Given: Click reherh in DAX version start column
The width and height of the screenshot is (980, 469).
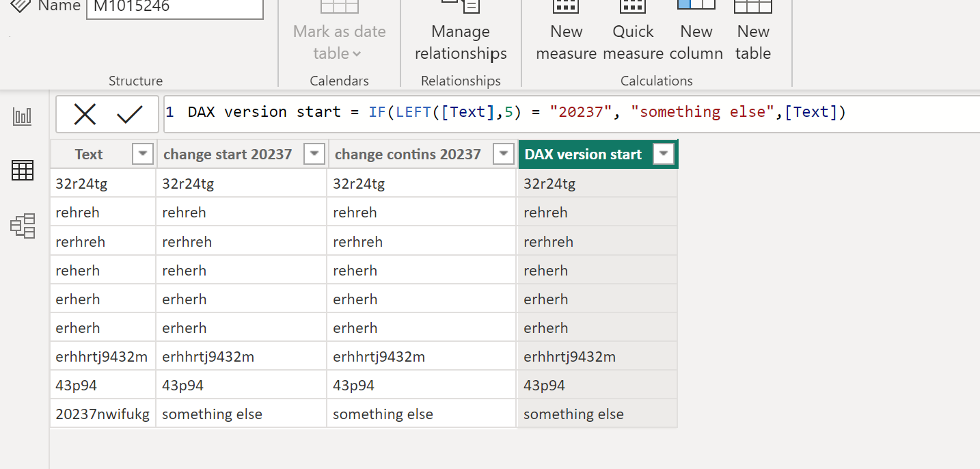Looking at the screenshot, I should coord(597,270).
